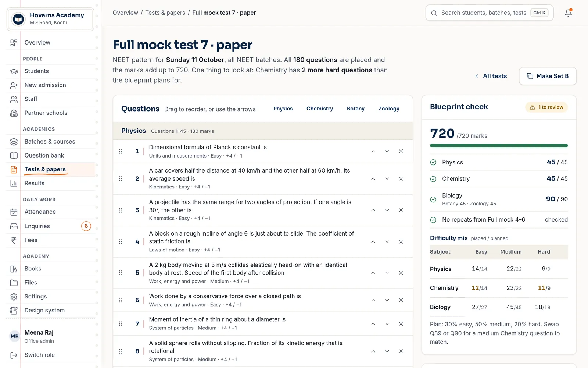The height and width of the screenshot is (368, 588).
Task: Click the Results bar chart icon
Action: (x=14, y=183)
